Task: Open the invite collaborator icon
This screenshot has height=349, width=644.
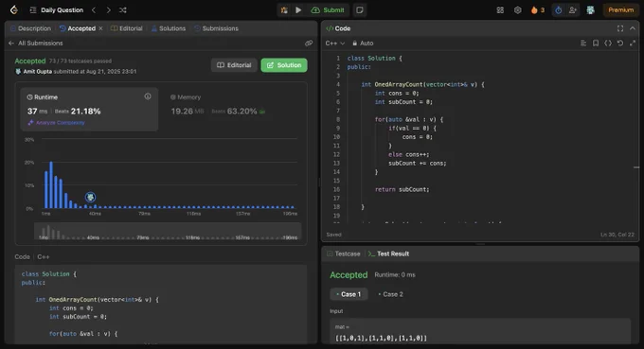Action: coord(573,10)
